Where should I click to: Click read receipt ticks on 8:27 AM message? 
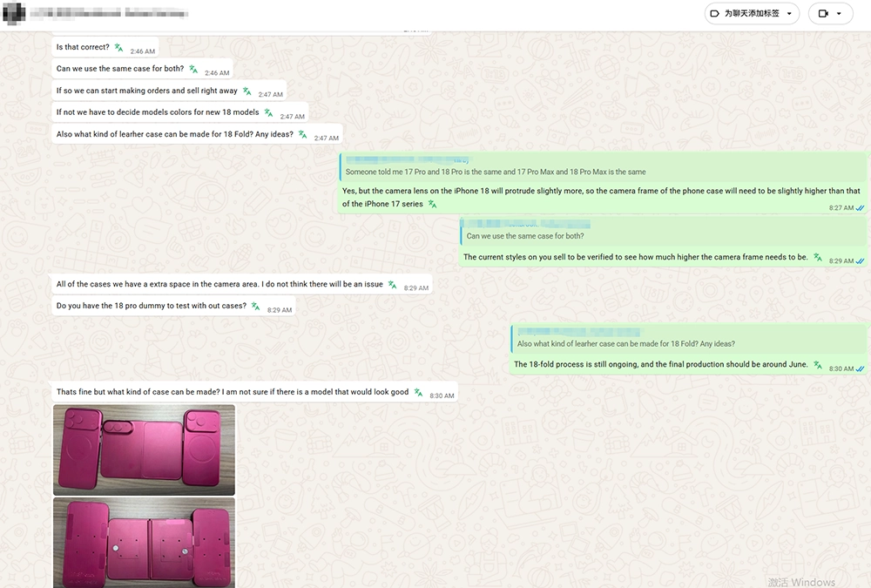click(860, 208)
